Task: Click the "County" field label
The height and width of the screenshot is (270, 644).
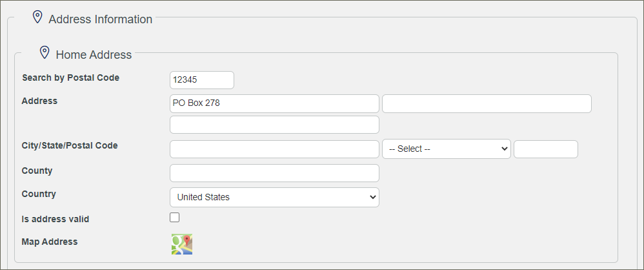Action: pyautogui.click(x=37, y=171)
